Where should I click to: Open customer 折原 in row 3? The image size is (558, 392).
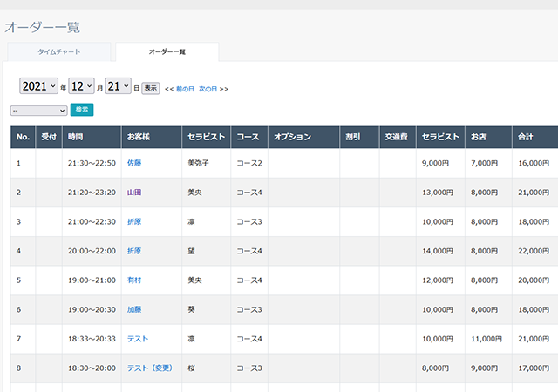coord(134,221)
